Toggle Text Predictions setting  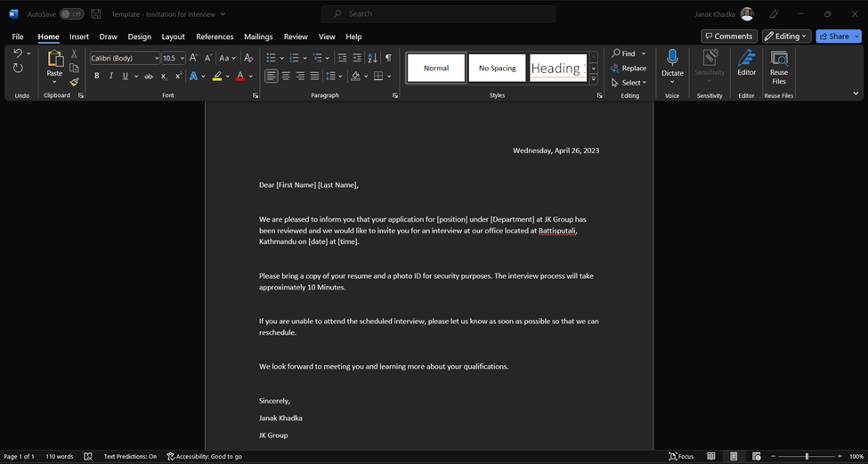click(x=130, y=456)
